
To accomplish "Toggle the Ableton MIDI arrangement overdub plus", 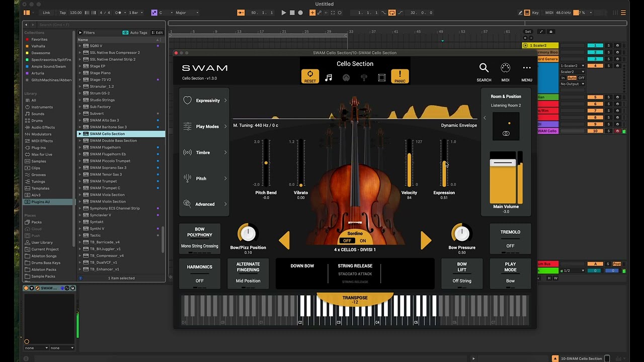I will tap(312, 13).
